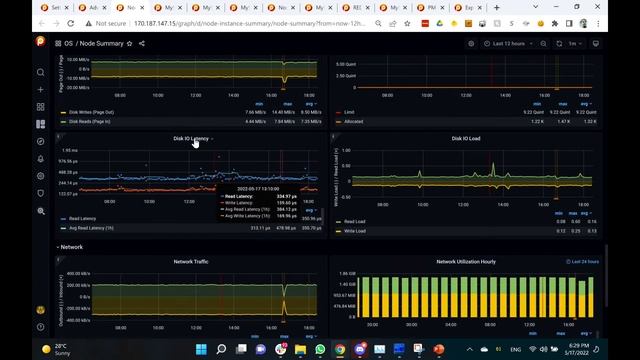This screenshot has width=640, height=360.
Task: Toggle the Disk Reads (Page In) legend series
Action: (89, 122)
